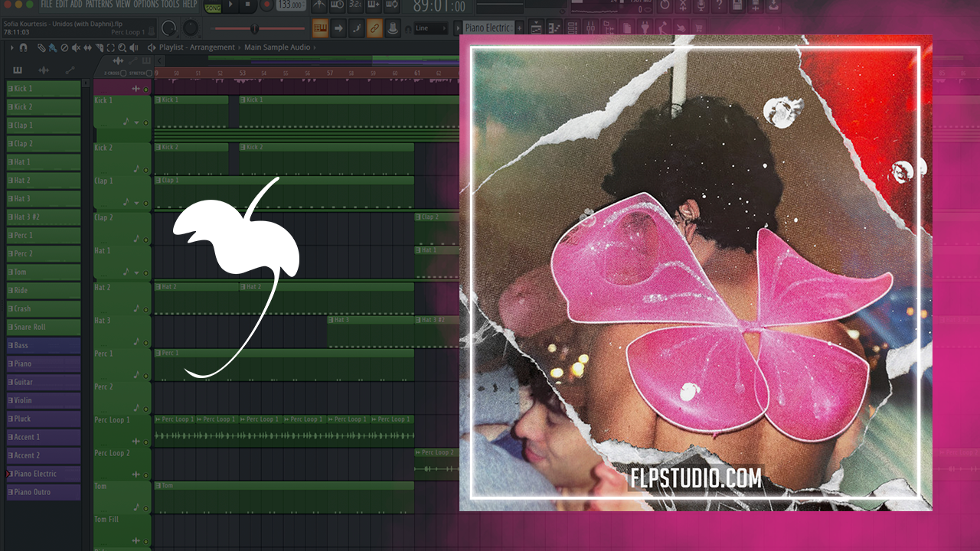Screen dimensions: 980x551
Task: Mute the Kick 2 track green dot
Action: (145, 170)
